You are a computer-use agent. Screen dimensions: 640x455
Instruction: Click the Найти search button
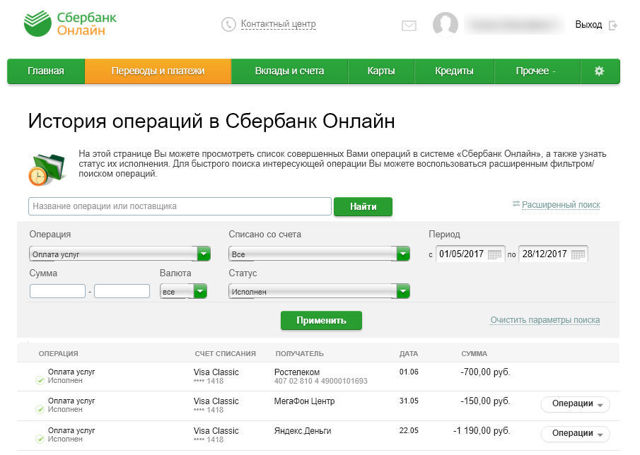pos(363,207)
